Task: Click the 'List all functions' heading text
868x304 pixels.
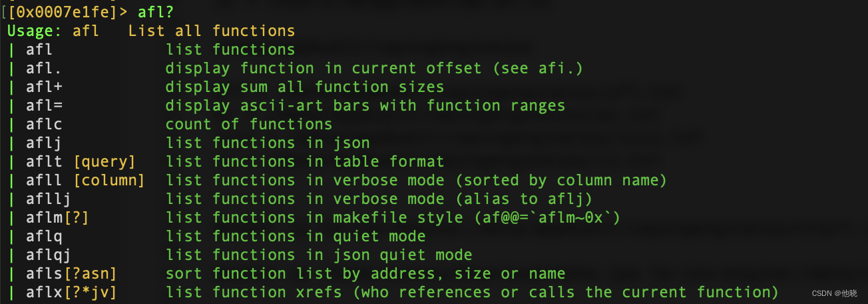Action: (x=211, y=31)
